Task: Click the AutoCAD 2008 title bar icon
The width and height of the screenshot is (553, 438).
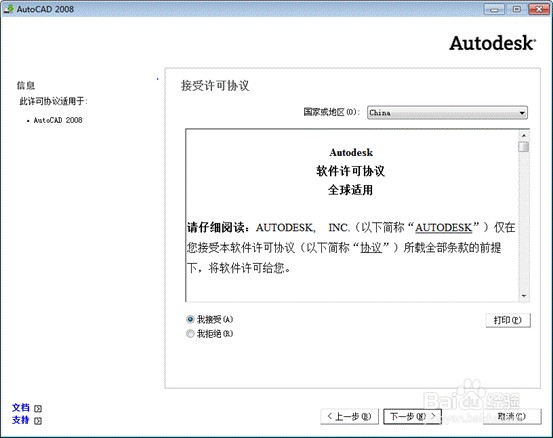Action: [x=8, y=9]
